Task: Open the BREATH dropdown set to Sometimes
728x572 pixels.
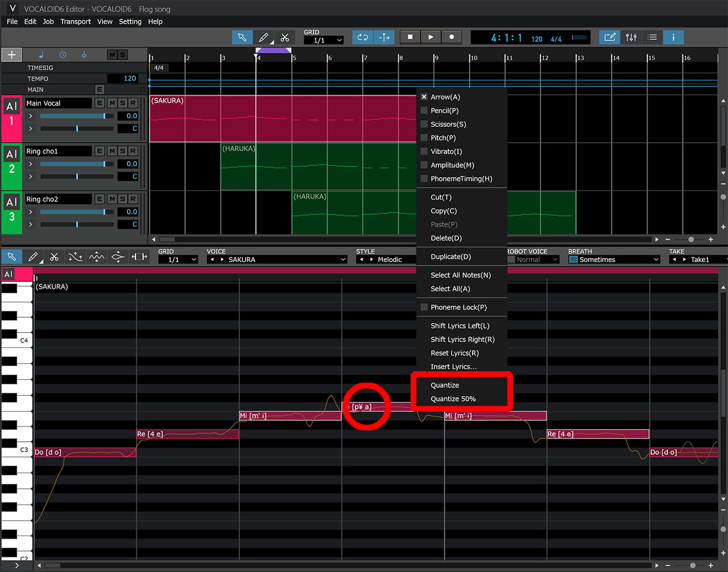Action: click(614, 259)
